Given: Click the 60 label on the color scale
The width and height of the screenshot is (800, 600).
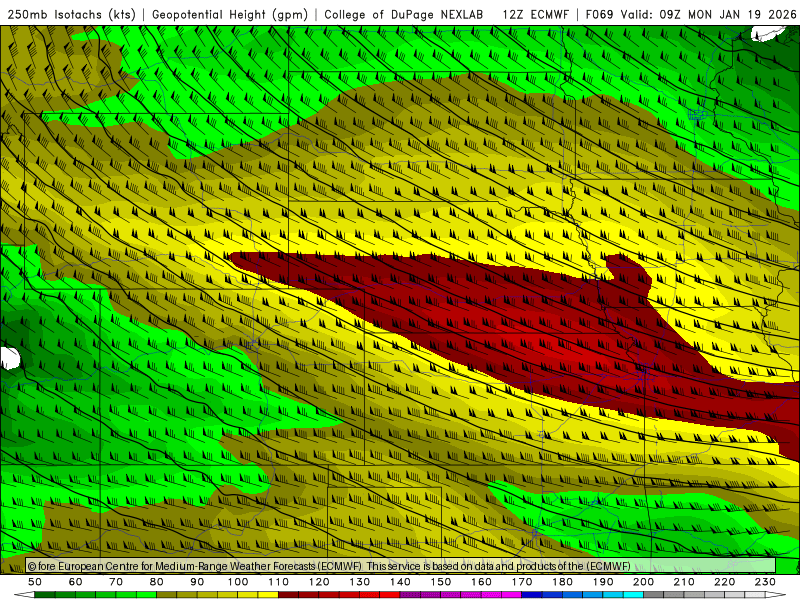Looking at the screenshot, I should (76, 582).
